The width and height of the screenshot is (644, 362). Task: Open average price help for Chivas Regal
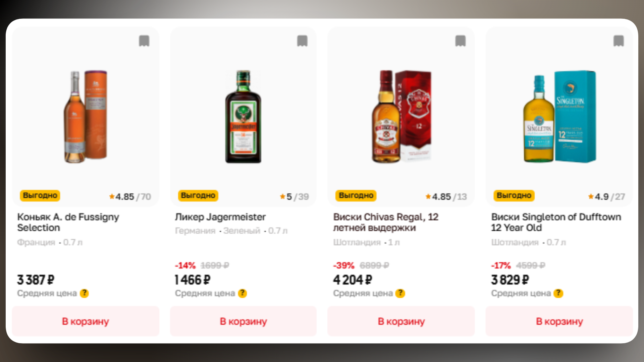coord(399,293)
